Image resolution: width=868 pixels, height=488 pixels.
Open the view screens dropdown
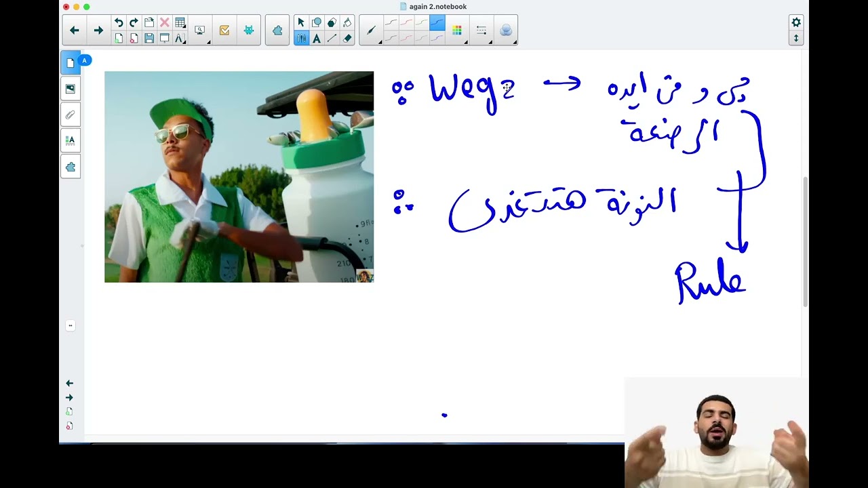point(200,30)
